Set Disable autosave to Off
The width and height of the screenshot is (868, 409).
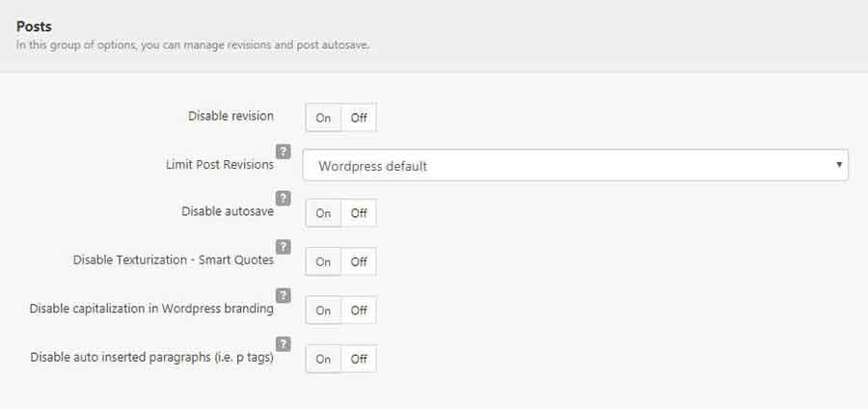359,213
